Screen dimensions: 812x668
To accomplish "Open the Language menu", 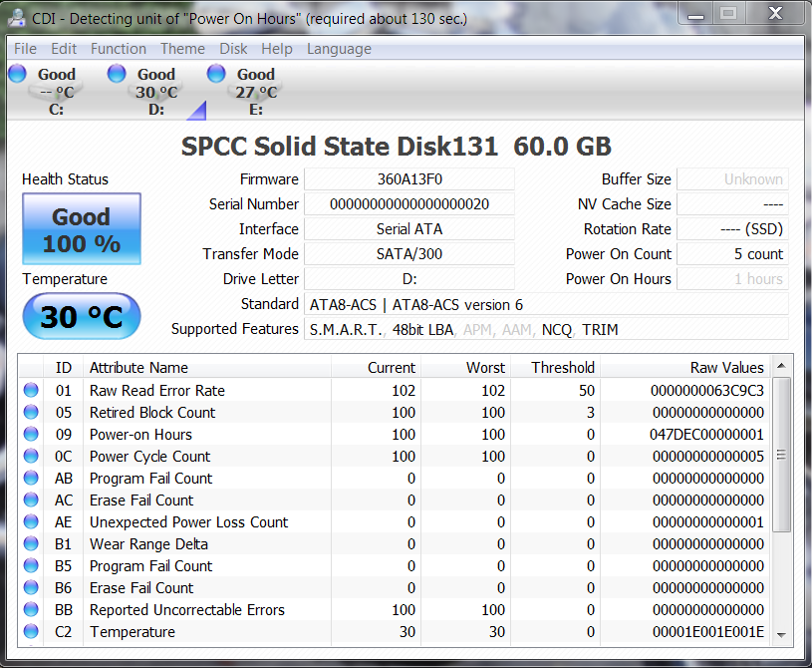I will click(339, 49).
